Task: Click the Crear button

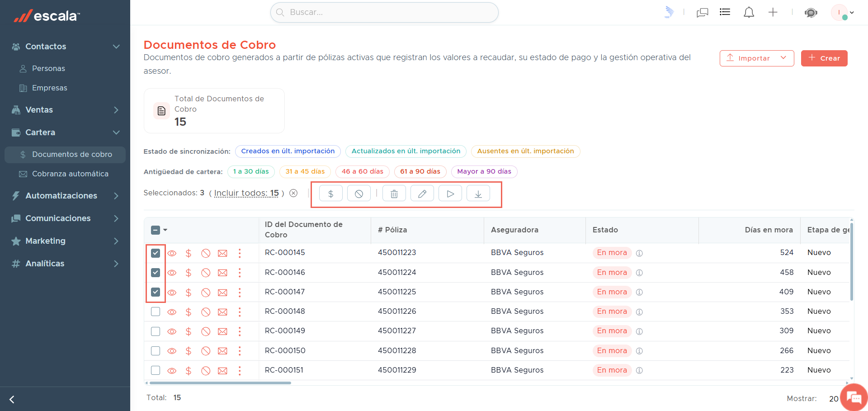Action: (x=824, y=58)
